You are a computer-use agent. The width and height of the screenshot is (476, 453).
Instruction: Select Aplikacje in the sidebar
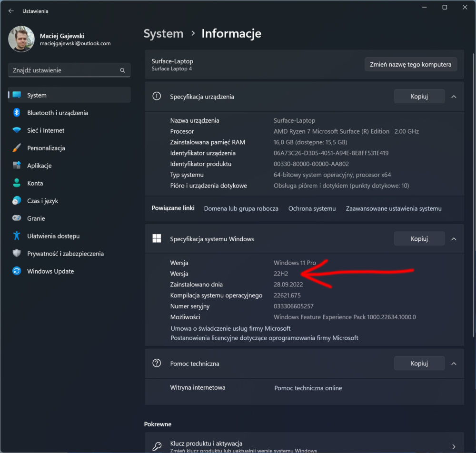point(39,166)
